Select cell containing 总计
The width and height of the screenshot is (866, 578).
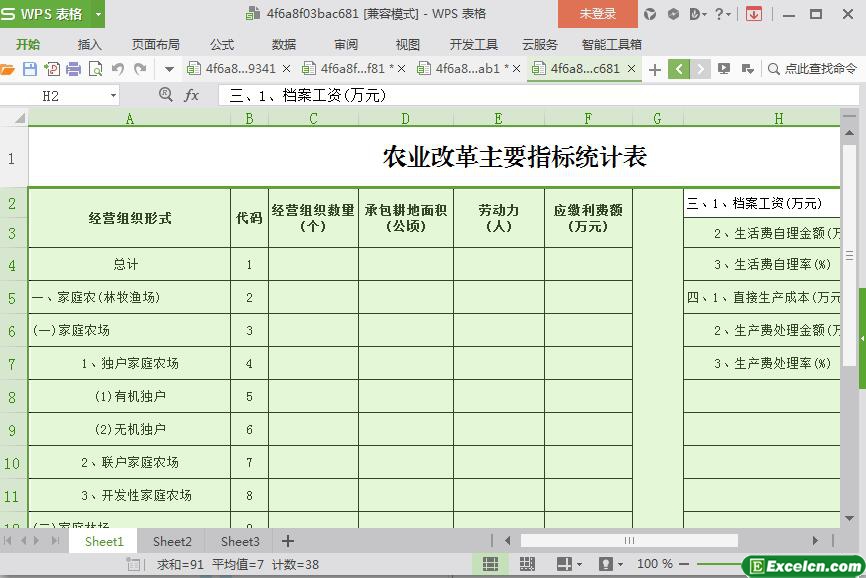coord(128,265)
